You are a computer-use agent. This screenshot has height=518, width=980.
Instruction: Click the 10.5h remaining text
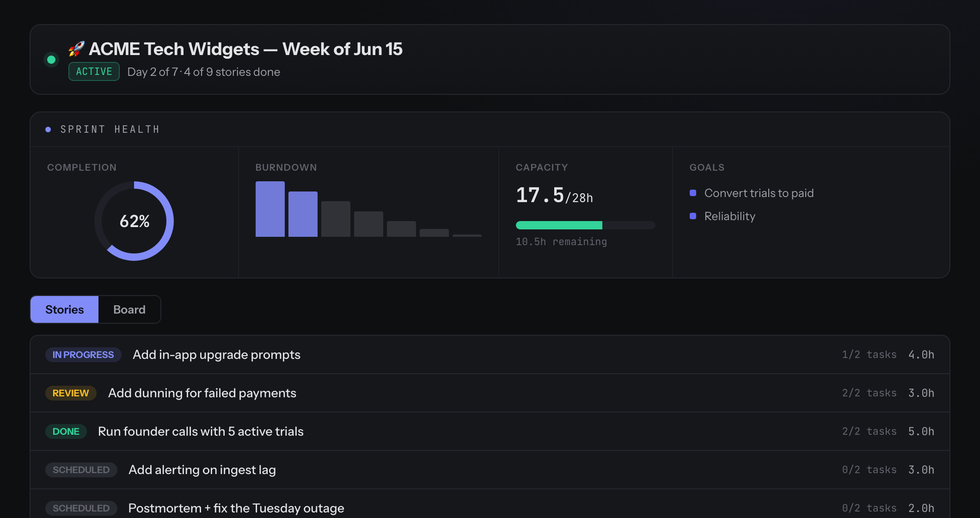(x=561, y=242)
